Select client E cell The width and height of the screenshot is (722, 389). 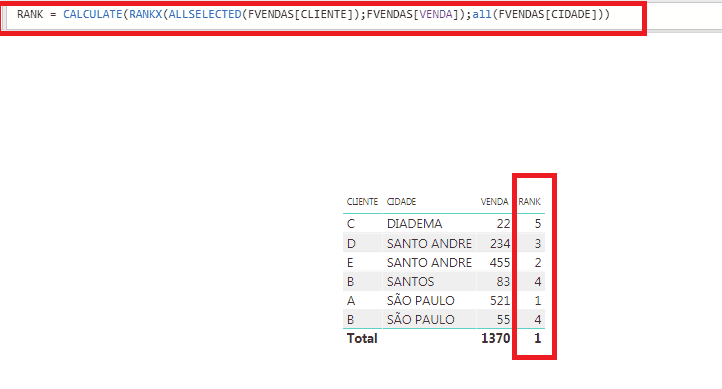pyautogui.click(x=350, y=263)
